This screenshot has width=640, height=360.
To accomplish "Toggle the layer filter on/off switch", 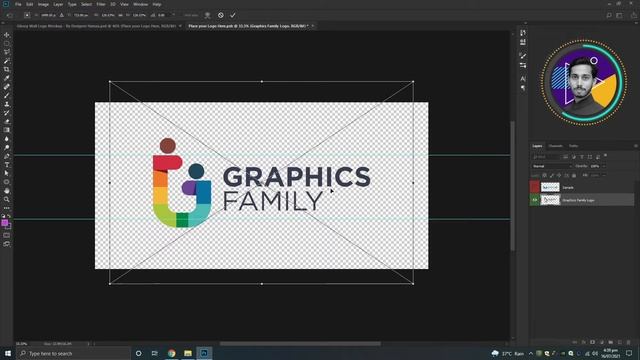I will (x=606, y=156).
